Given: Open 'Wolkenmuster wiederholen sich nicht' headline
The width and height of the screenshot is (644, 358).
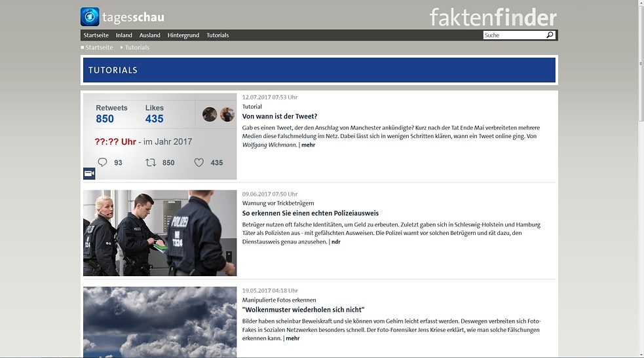Looking at the screenshot, I should 303,310.
